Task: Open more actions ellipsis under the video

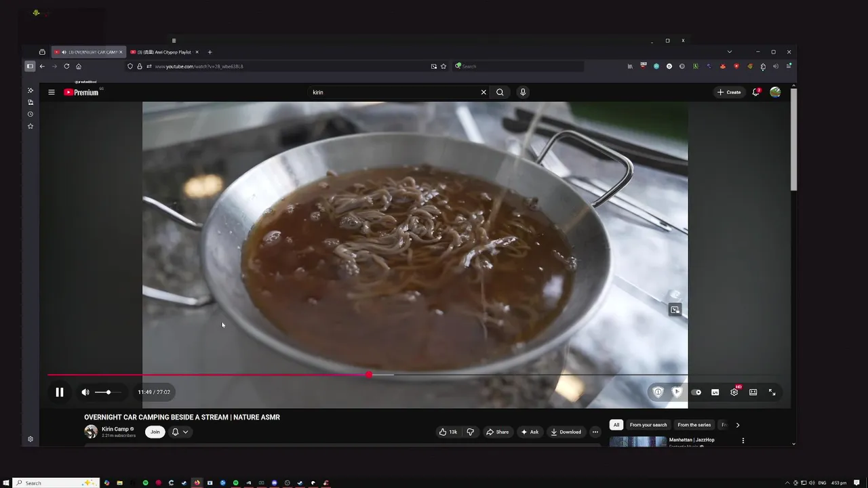Action: pyautogui.click(x=595, y=432)
